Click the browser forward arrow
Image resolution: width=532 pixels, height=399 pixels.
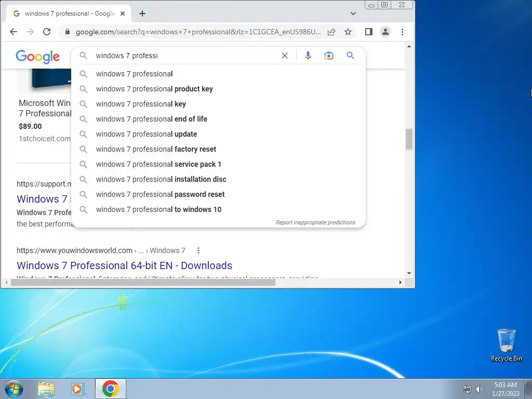click(x=30, y=32)
